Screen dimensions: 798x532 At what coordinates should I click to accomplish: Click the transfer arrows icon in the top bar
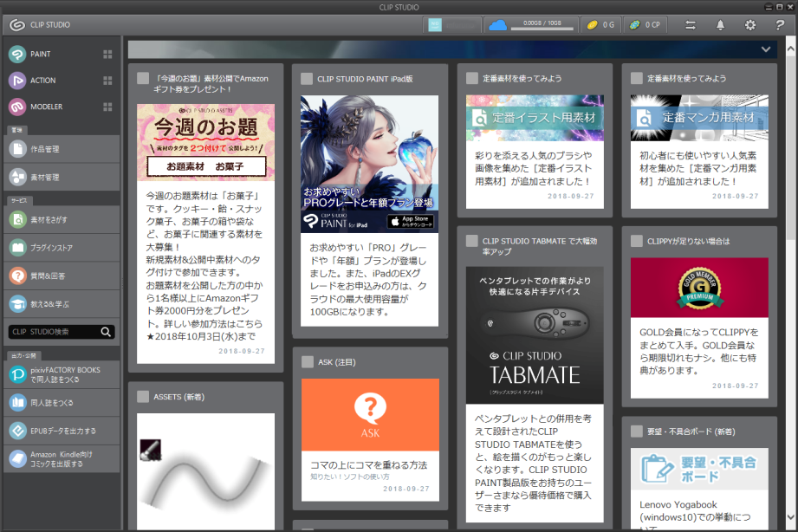(690, 24)
